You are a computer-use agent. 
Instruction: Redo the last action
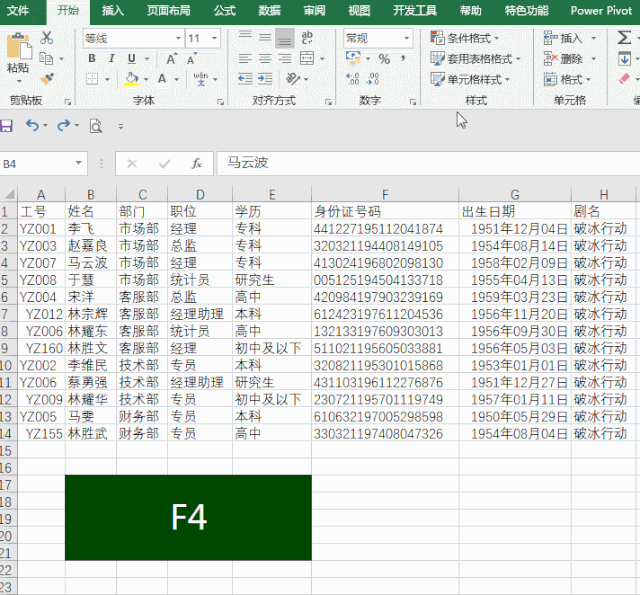[63, 125]
